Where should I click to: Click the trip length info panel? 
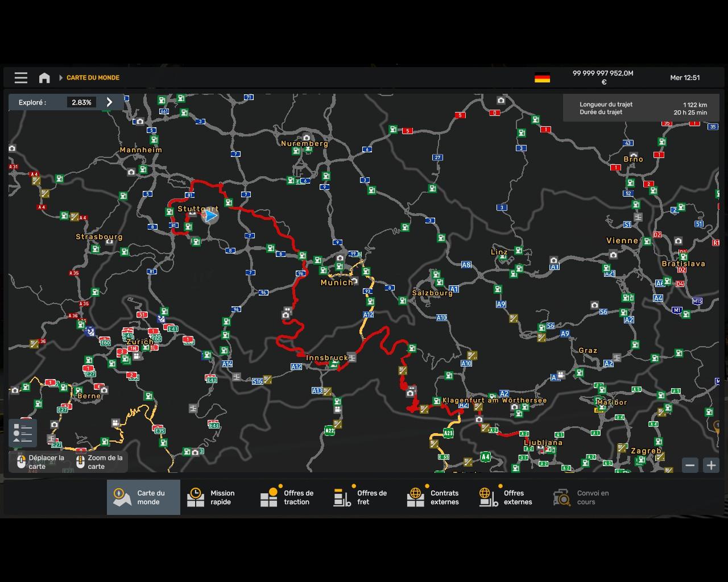click(640, 108)
